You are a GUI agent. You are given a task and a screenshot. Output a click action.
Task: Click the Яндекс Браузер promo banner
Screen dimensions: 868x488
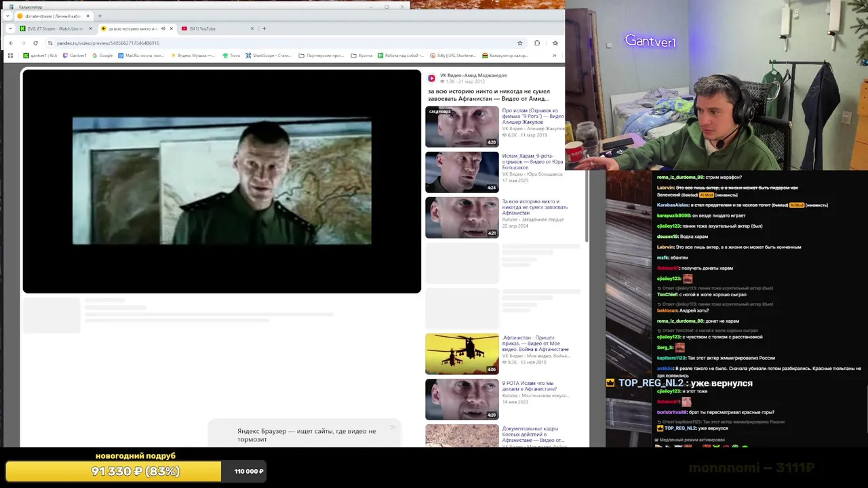[x=305, y=434]
